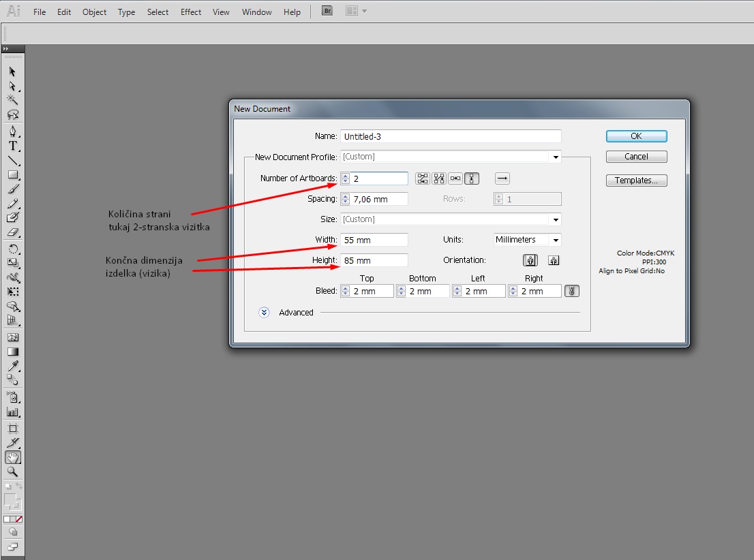Image resolution: width=754 pixels, height=560 pixels.
Task: Select the Free Transform tool
Action: (x=12, y=292)
